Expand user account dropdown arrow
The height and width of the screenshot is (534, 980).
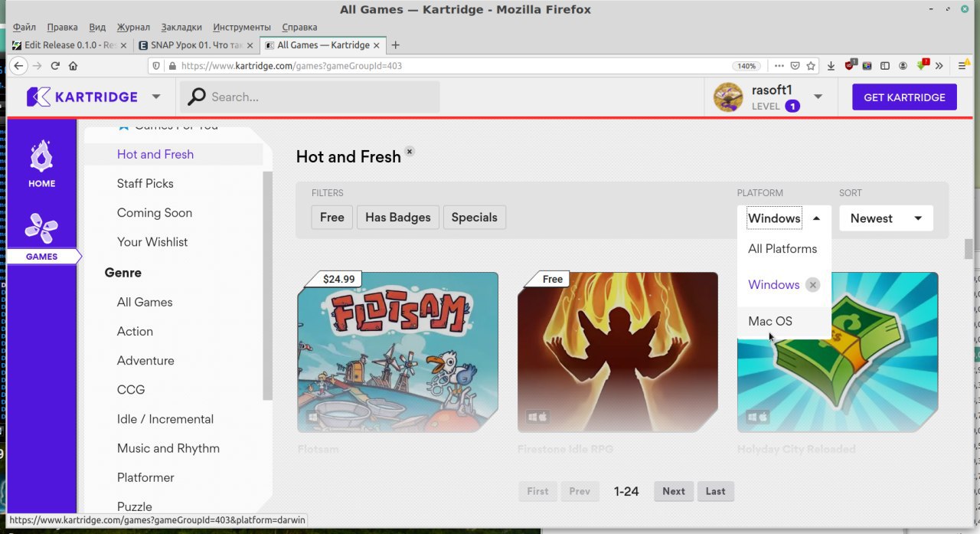coord(818,97)
